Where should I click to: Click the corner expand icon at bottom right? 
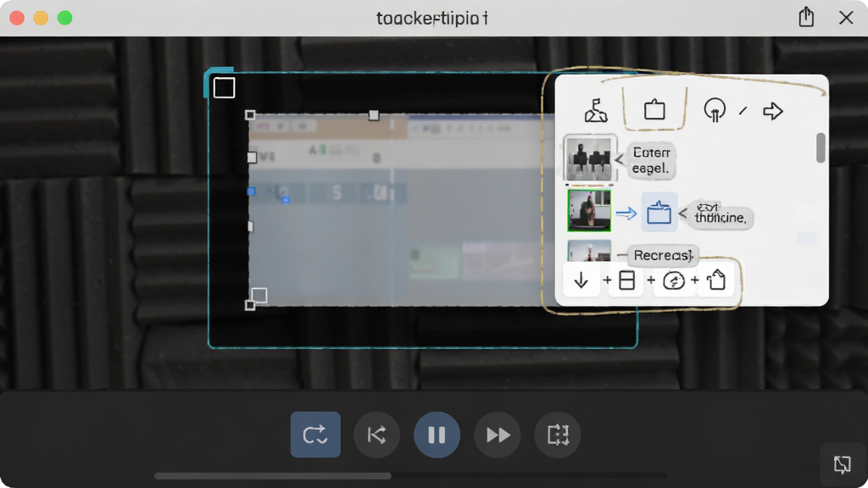point(842,464)
